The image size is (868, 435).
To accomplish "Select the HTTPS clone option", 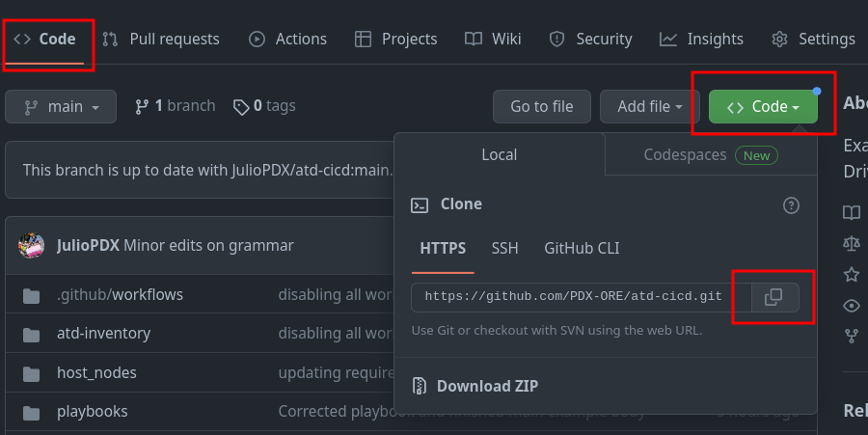I will (x=443, y=249).
